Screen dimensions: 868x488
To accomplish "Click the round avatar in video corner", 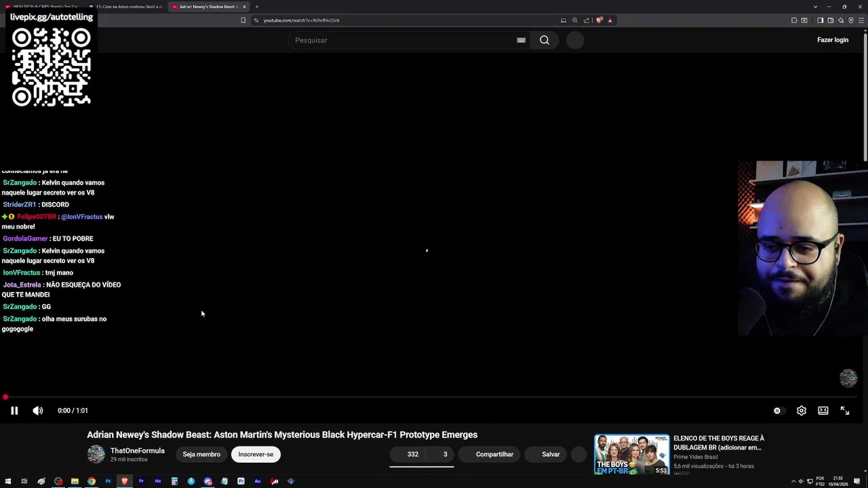I will pos(848,378).
